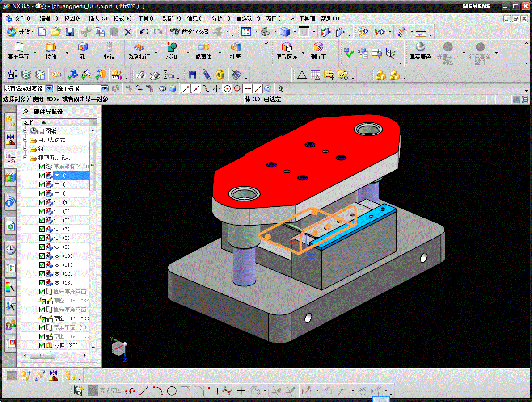Toggle the 拉伸 (20) feature checkbox
This screenshot has height=402, width=532.
coord(42,345)
